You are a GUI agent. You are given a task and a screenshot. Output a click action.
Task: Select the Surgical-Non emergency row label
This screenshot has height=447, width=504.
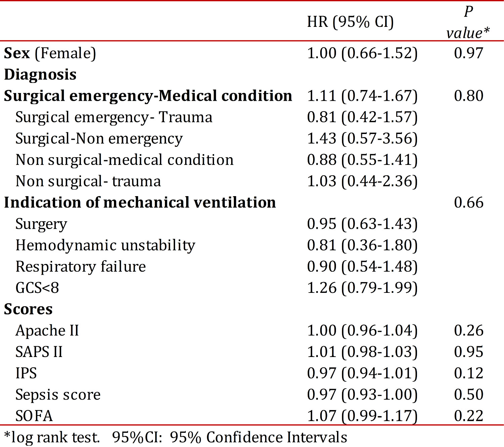point(99,139)
